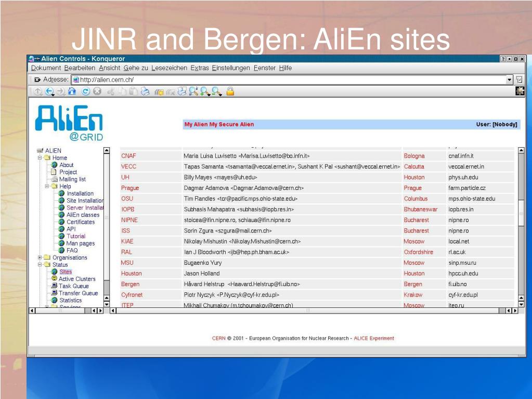Open the Bearbeiten menu
Screen dimensions: 532x399
tap(80, 68)
